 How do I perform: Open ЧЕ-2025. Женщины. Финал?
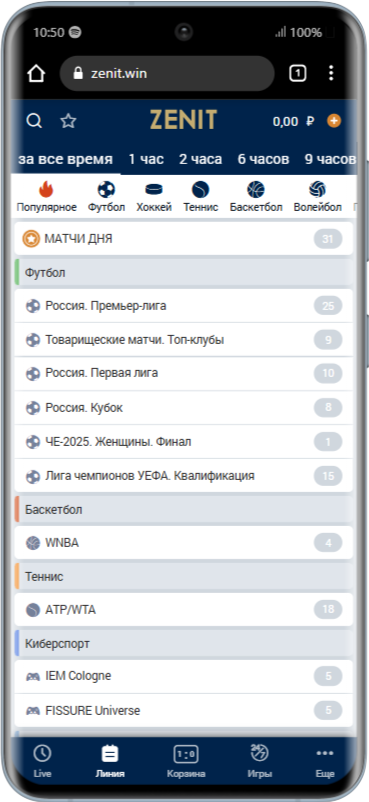184,441
